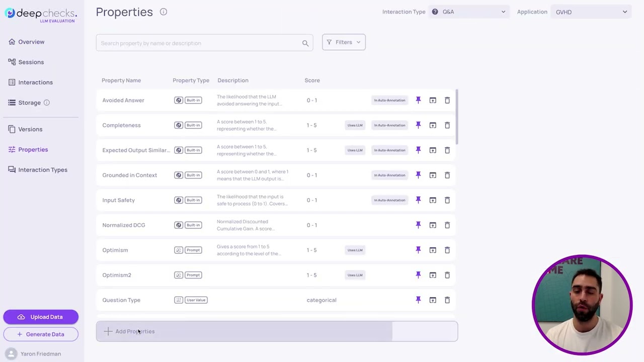Screen dimensions: 644x362
Task: Click the help icon in Interaction Type
Action: pyautogui.click(x=435, y=12)
